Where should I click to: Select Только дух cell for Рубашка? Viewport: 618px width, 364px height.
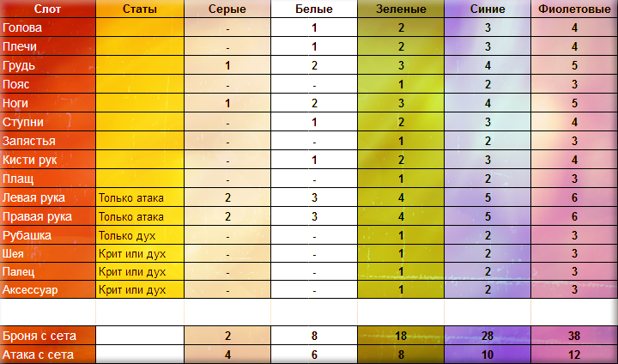(140, 235)
